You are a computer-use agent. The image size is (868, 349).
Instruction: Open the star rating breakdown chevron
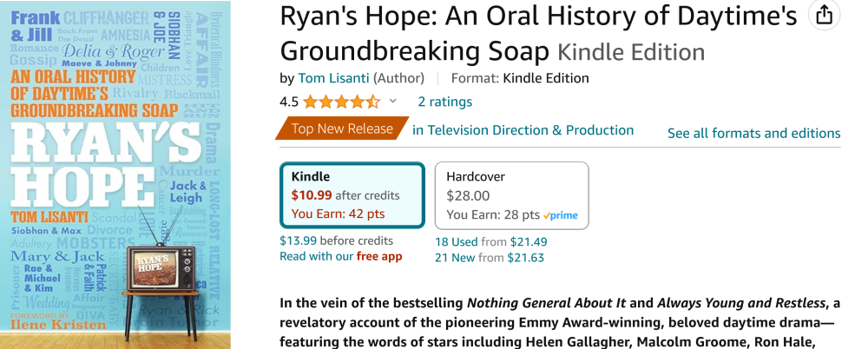click(x=392, y=102)
